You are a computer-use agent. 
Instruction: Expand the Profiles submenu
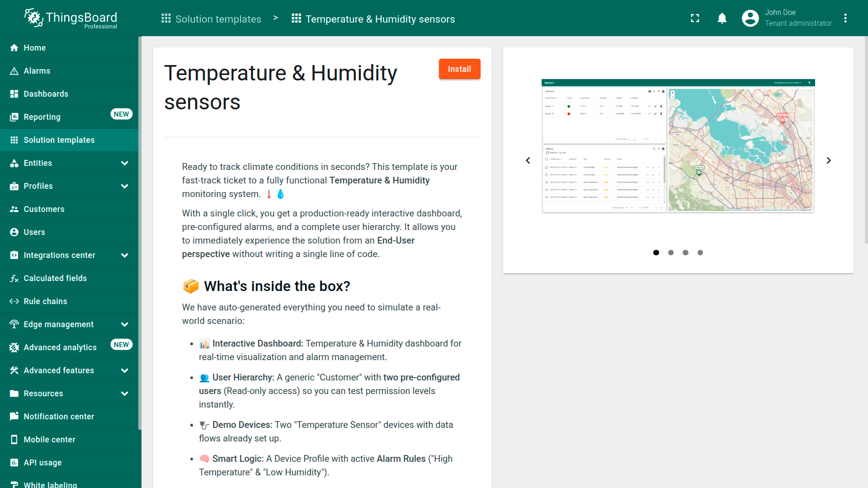point(124,186)
